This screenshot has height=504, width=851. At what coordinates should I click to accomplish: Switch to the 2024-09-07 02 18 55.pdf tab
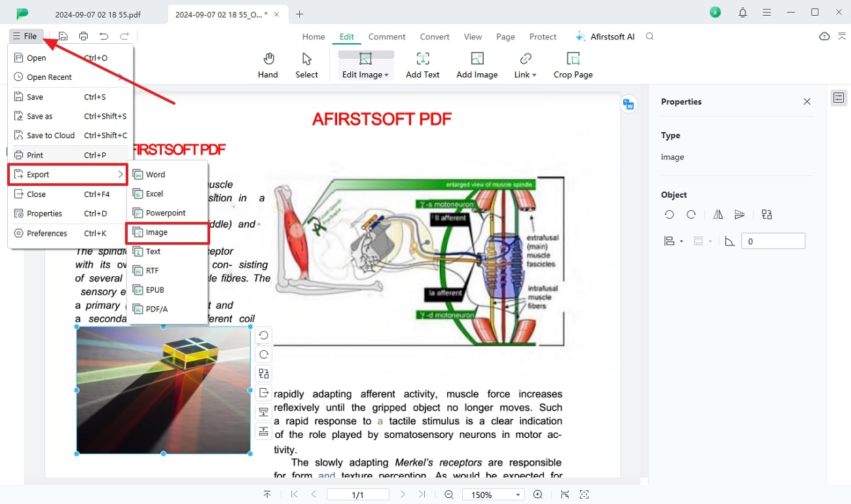pyautogui.click(x=98, y=14)
